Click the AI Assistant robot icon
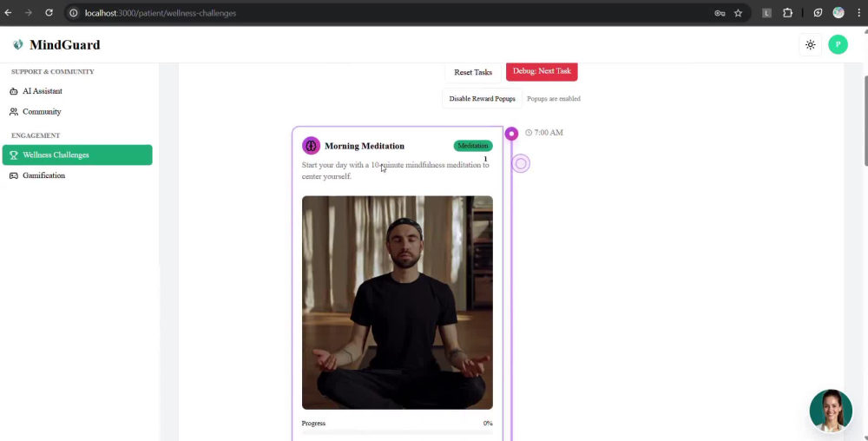This screenshot has height=441, width=868. pyautogui.click(x=14, y=91)
